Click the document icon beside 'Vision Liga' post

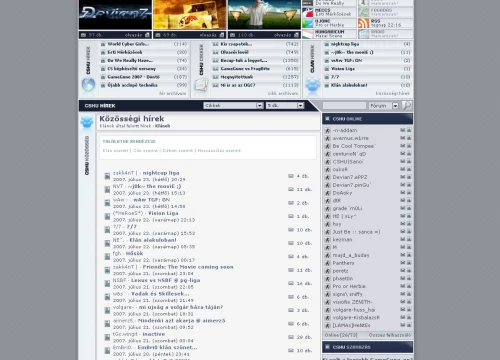[107, 216]
